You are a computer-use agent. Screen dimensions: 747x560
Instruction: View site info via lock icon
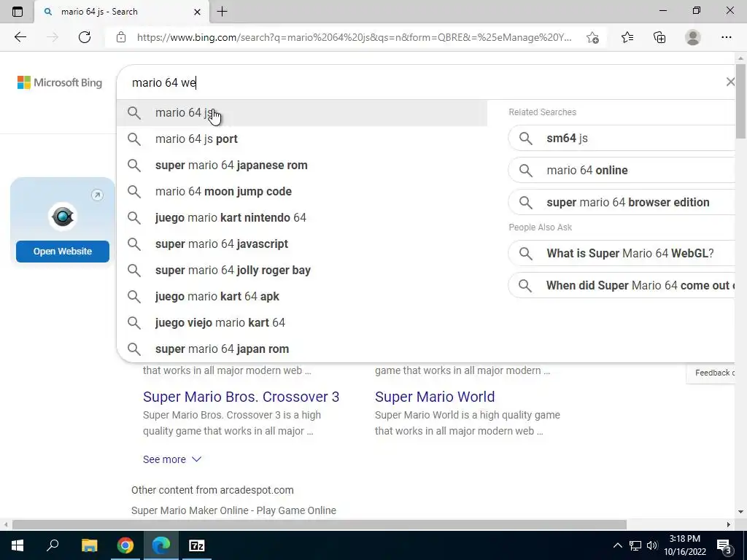[121, 37]
